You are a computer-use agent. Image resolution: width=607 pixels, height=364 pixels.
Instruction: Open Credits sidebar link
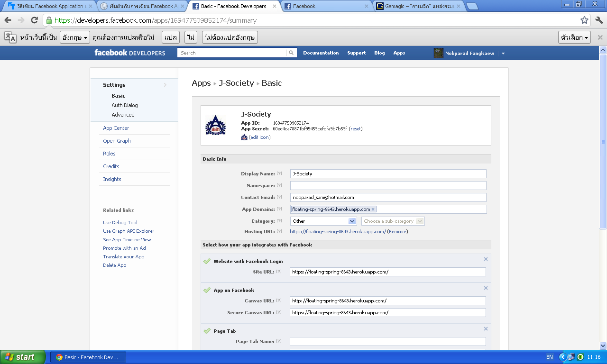[111, 166]
